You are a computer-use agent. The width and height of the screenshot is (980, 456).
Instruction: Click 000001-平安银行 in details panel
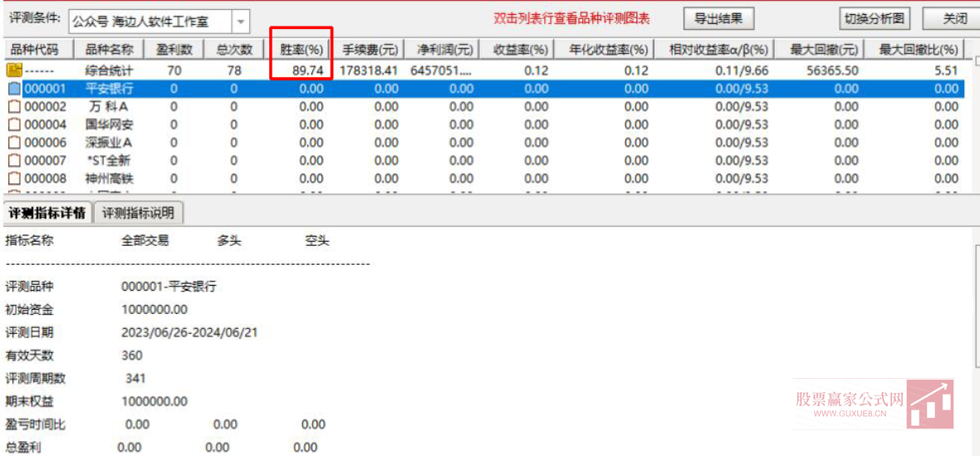tap(169, 287)
